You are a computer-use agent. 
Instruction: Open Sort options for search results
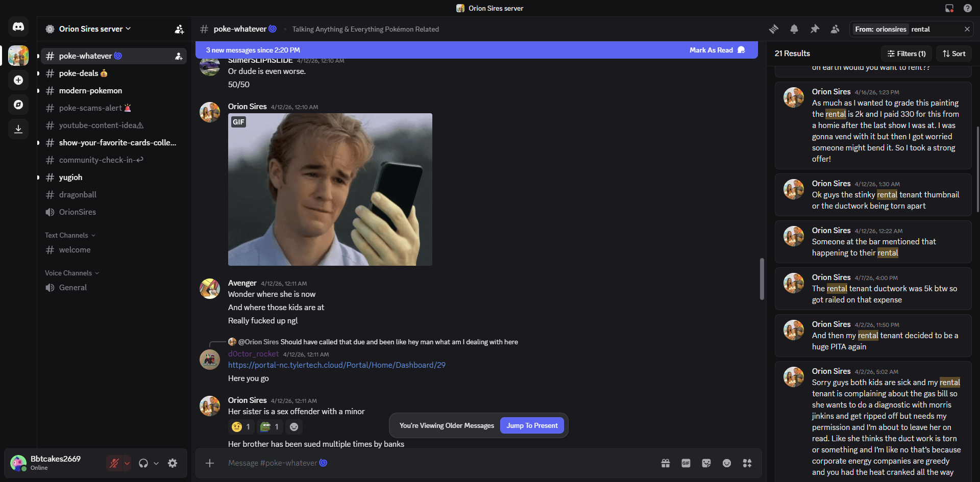tap(954, 54)
